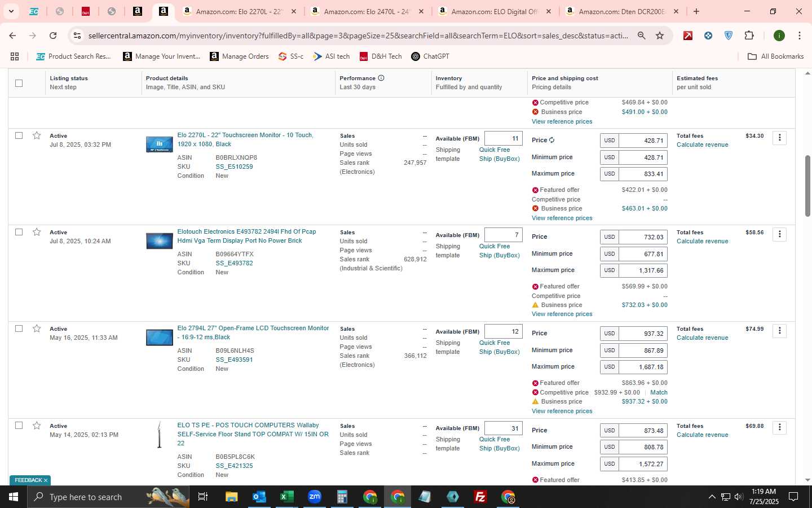Open SKU link SS_E510259
Image resolution: width=812 pixels, height=508 pixels.
(x=234, y=167)
